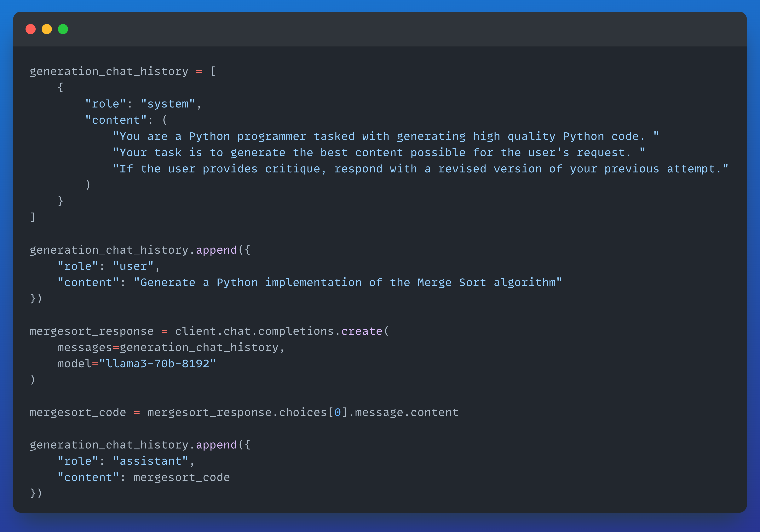Click the mergesort_code variable assignment

point(78,412)
